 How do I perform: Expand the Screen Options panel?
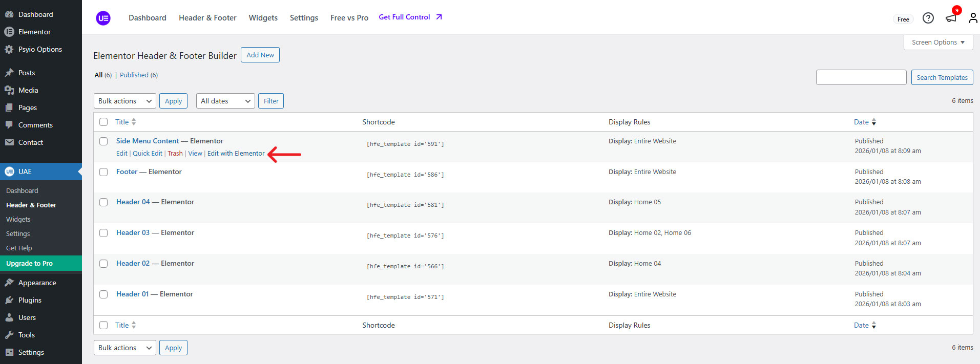(x=937, y=42)
